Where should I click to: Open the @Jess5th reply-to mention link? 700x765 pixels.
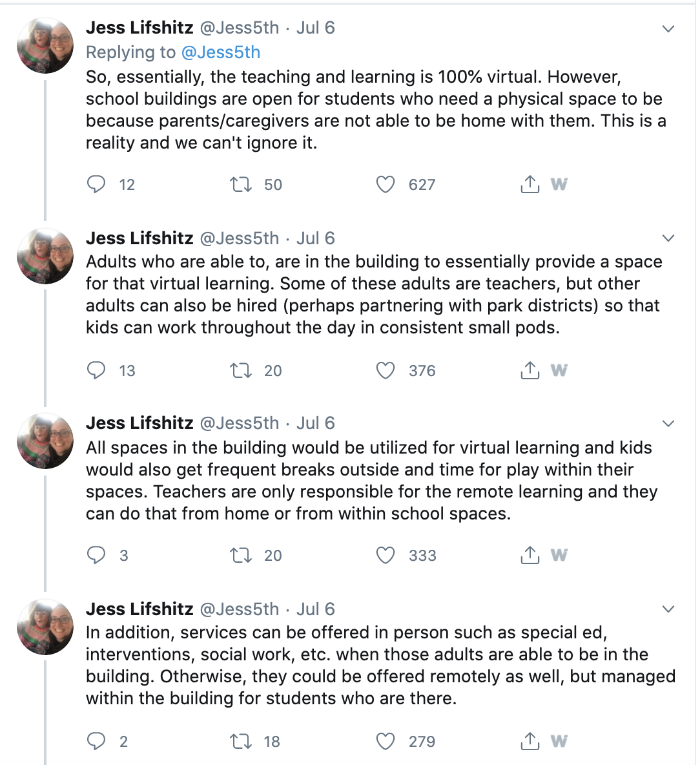click(x=221, y=52)
